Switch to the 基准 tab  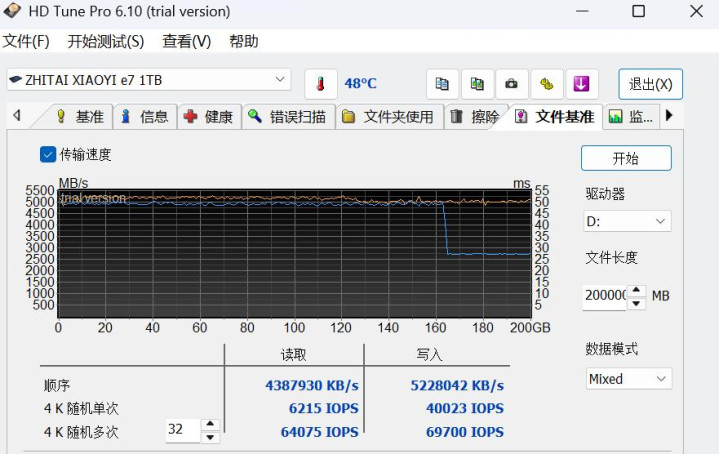coord(80,116)
